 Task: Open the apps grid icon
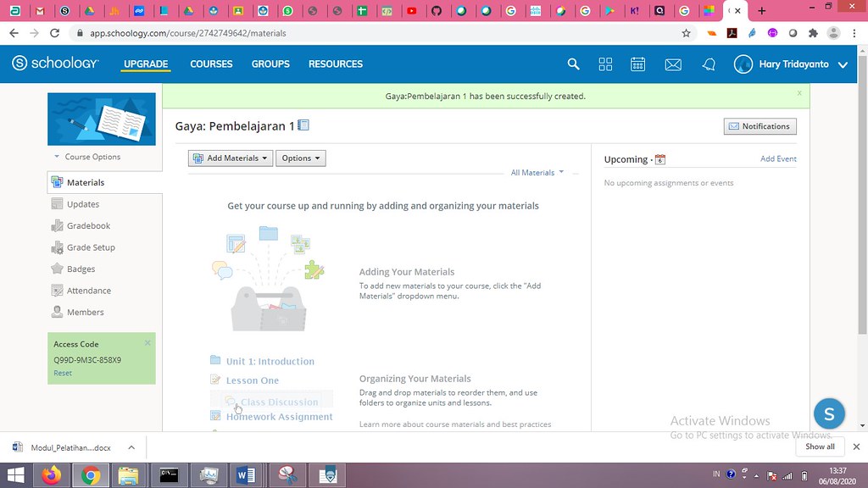[x=605, y=64]
